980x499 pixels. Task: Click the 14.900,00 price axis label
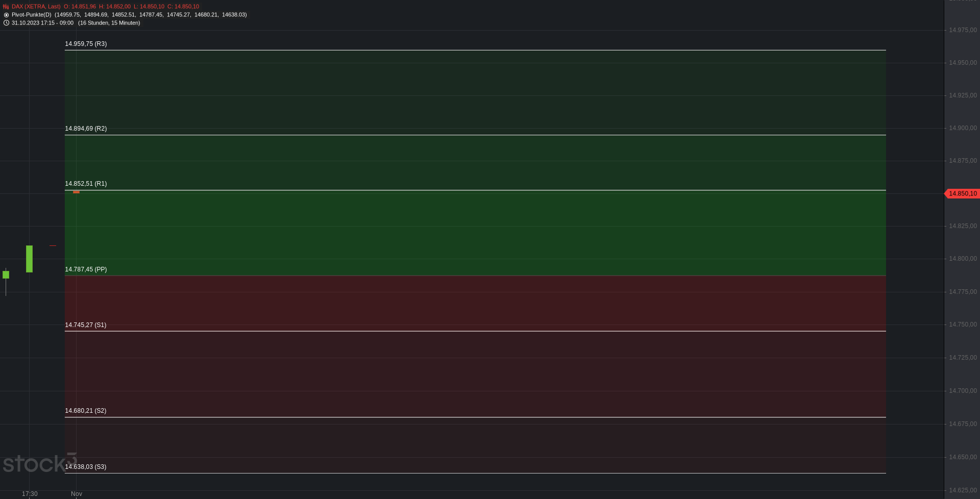(x=963, y=128)
